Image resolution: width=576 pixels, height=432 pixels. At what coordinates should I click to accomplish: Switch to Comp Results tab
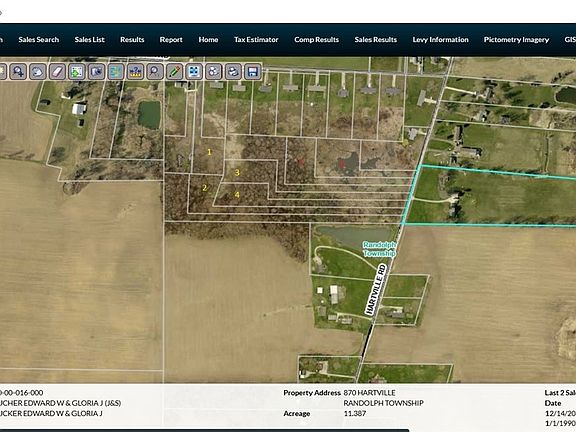316,40
